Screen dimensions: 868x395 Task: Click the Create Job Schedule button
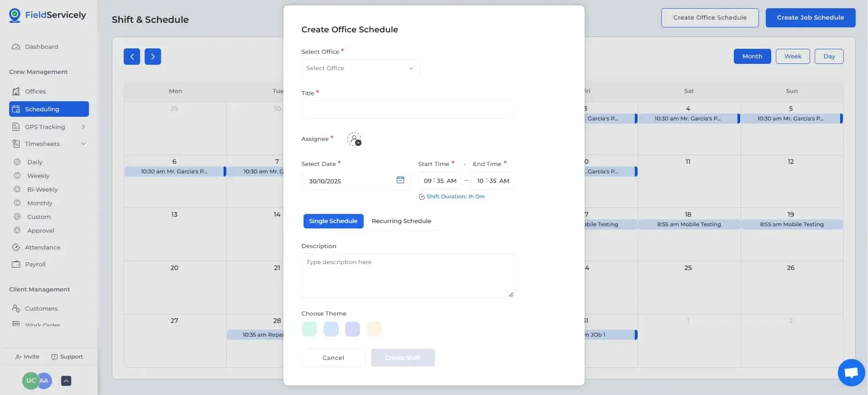tap(810, 18)
